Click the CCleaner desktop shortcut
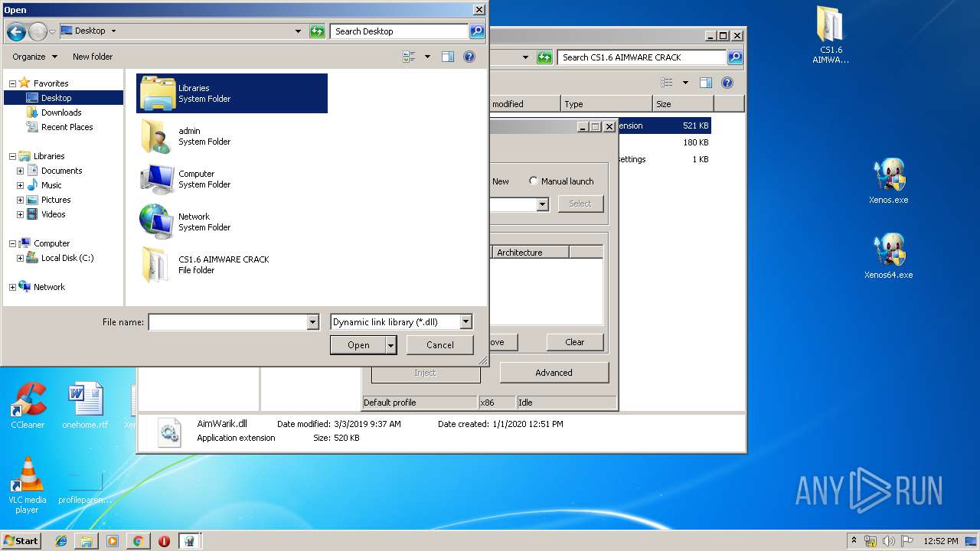 [28, 405]
